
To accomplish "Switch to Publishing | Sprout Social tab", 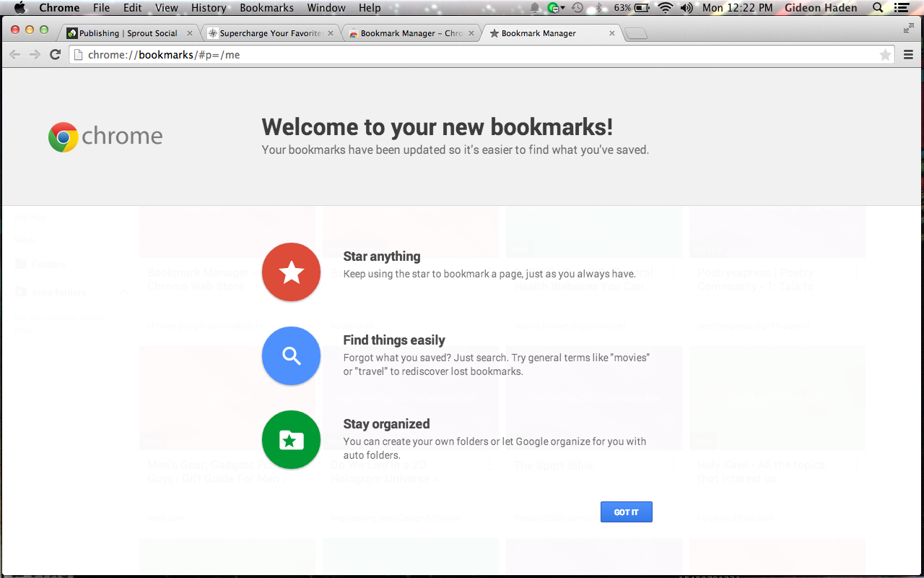I will click(x=128, y=33).
